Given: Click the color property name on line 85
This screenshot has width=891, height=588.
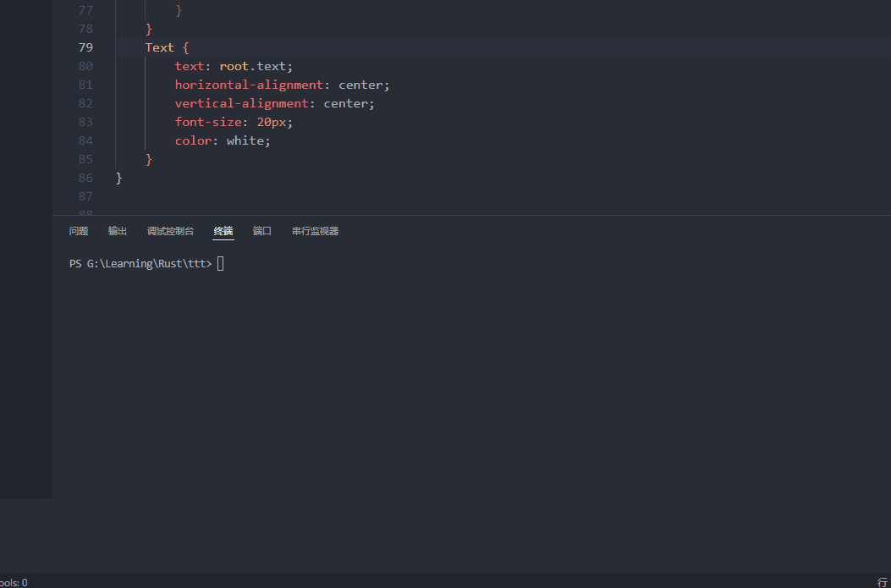Looking at the screenshot, I should click(x=192, y=140).
